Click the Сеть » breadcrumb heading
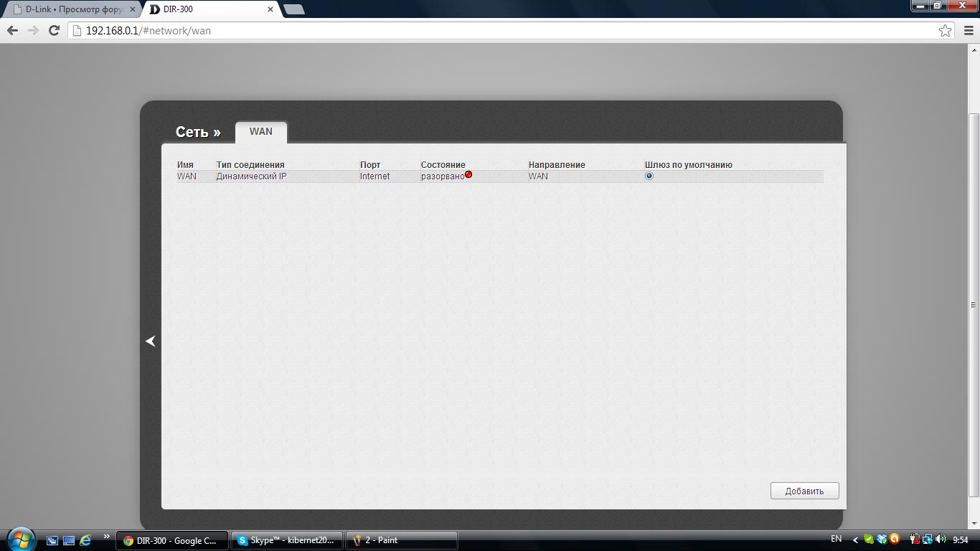The width and height of the screenshot is (980, 551). coord(198,132)
